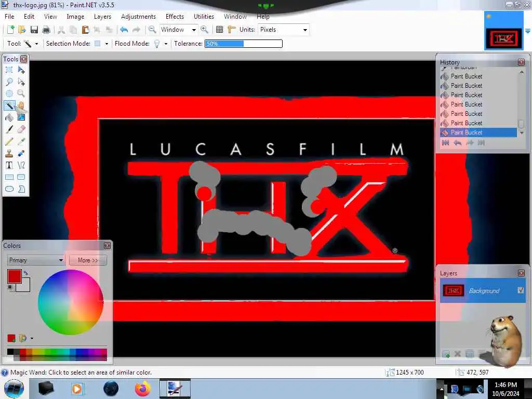This screenshot has width=532, height=399.
Task: Select the Lasso Select tool
Action: point(9,82)
